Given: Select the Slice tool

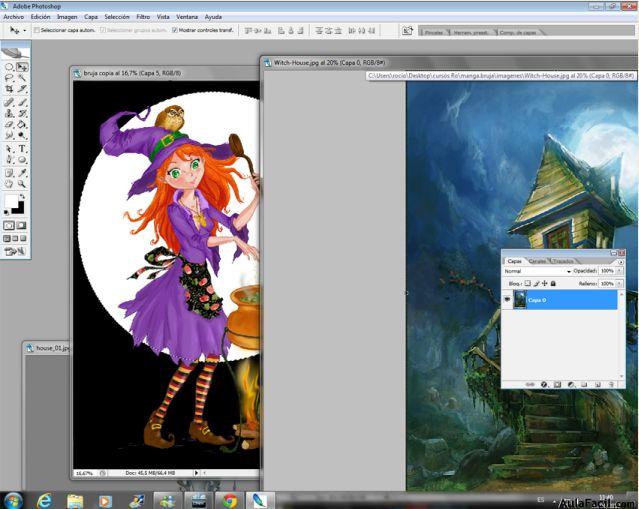Looking at the screenshot, I should pos(22,88).
